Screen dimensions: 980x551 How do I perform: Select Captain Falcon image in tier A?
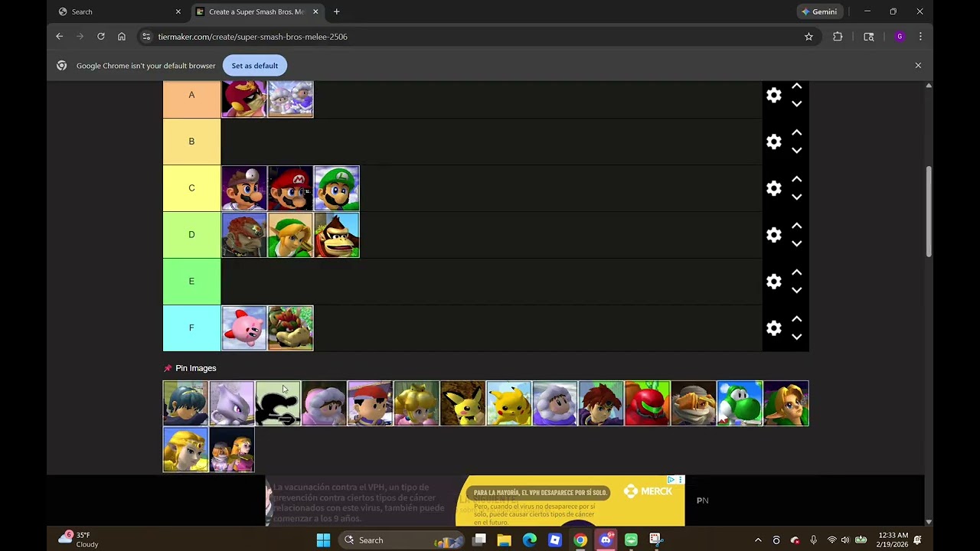coord(244,99)
